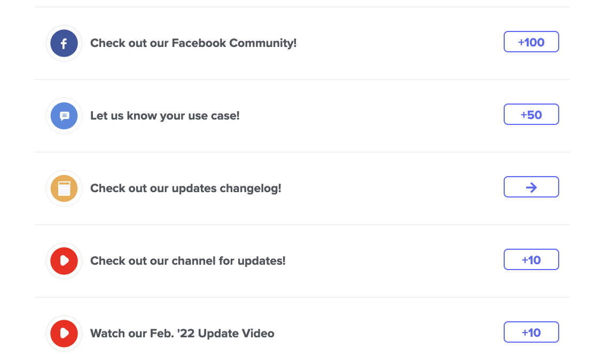Select the entire Feb. '22 video task row
The image size is (595, 364).
(302, 330)
